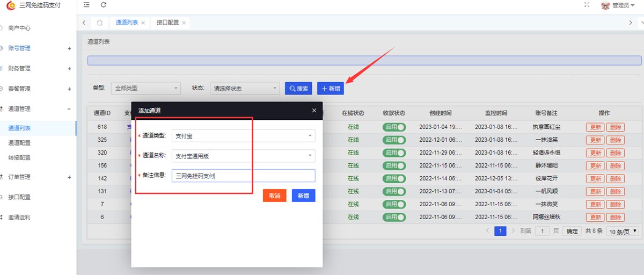Click 新增 in the dialog footer
Screen dimensions: 644x275
pyautogui.click(x=304, y=196)
